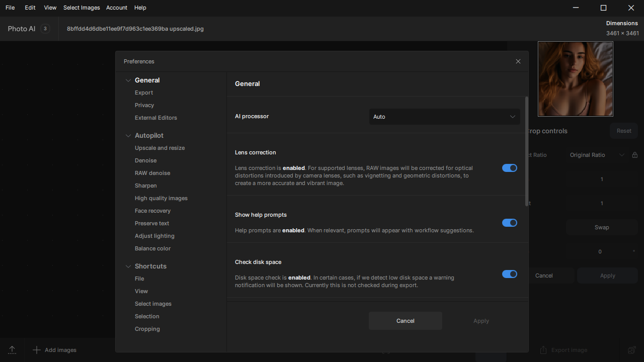Click the Cancel button in Preferences
This screenshot has height=362, width=644.
(x=405, y=321)
